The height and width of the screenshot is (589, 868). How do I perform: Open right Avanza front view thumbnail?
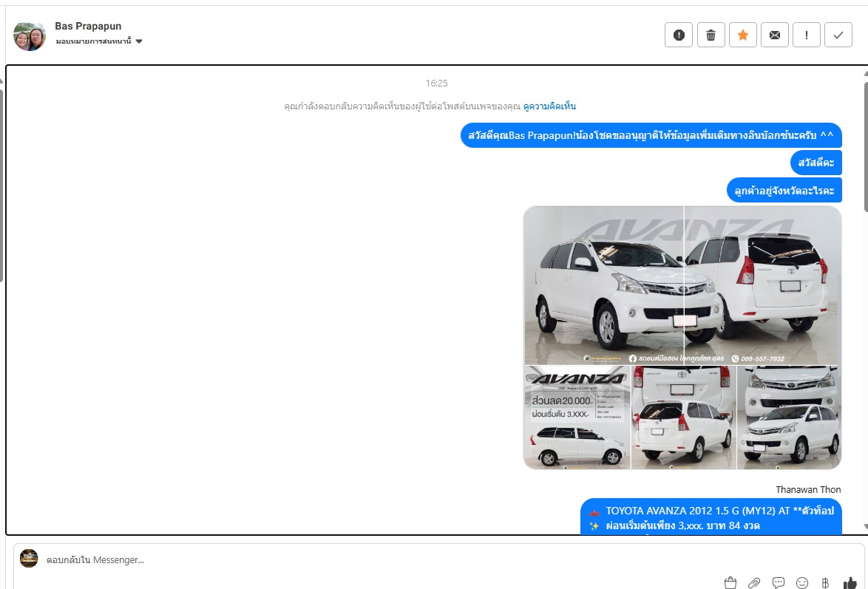pyautogui.click(x=790, y=418)
